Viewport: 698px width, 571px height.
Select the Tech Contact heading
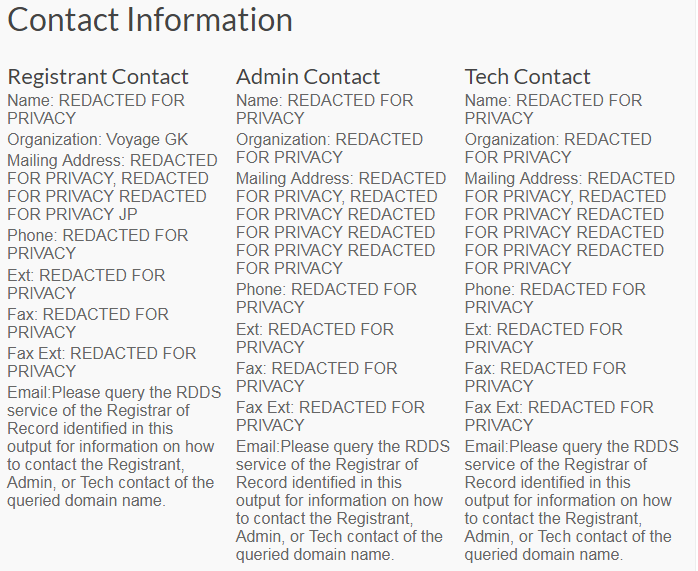pos(528,77)
